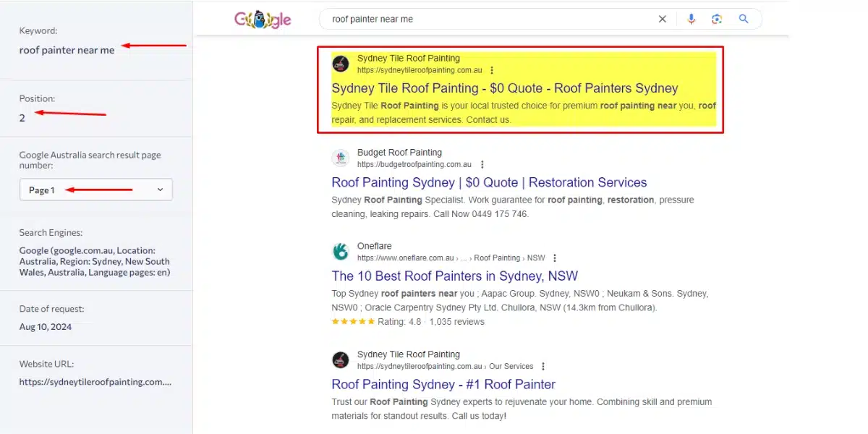Clear the search box with the X icon
This screenshot has width=868, height=434.
pos(662,20)
